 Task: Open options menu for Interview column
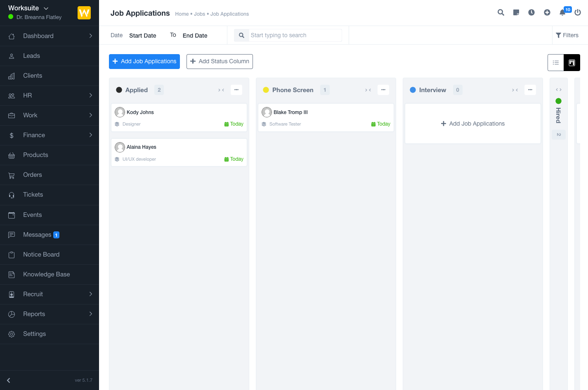coord(530,90)
